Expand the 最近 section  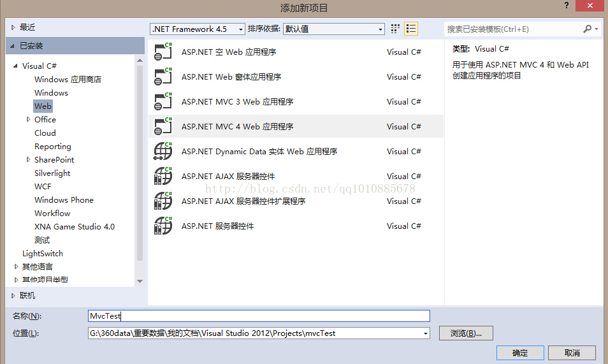[x=13, y=27]
